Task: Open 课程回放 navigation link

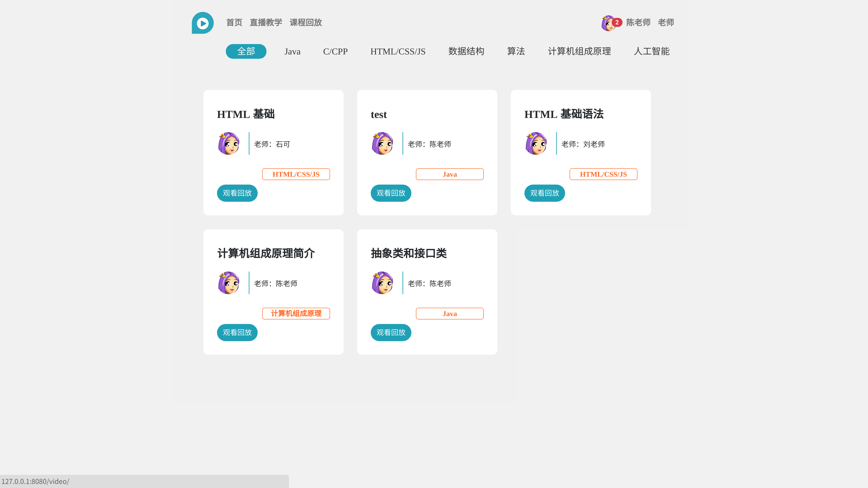Action: pyautogui.click(x=306, y=23)
